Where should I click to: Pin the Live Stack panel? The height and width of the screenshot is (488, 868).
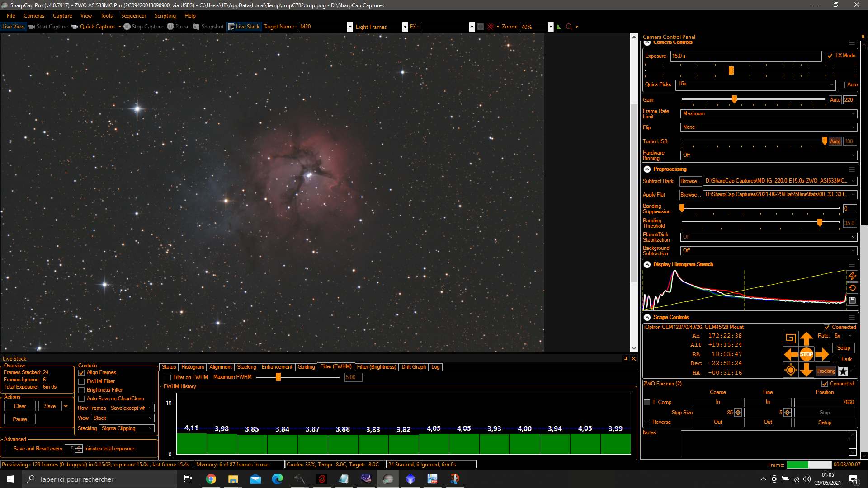pyautogui.click(x=626, y=359)
